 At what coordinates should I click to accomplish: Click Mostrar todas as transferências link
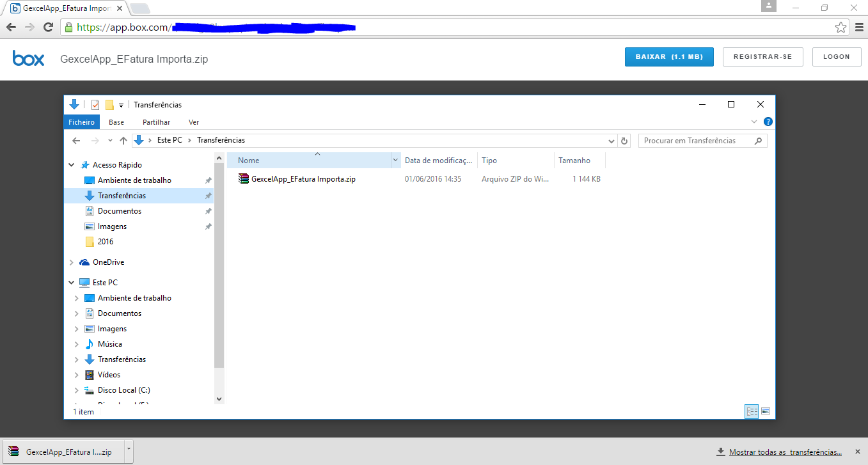point(785,452)
